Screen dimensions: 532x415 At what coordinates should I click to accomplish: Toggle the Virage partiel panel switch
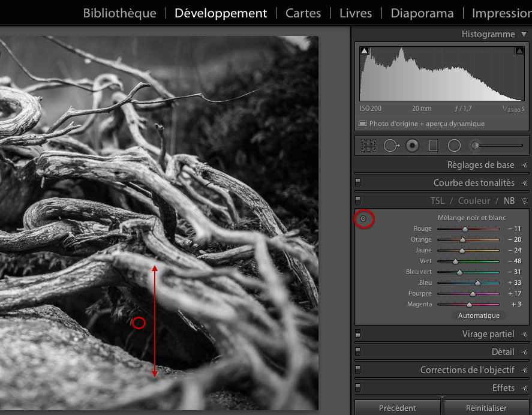[358, 333]
